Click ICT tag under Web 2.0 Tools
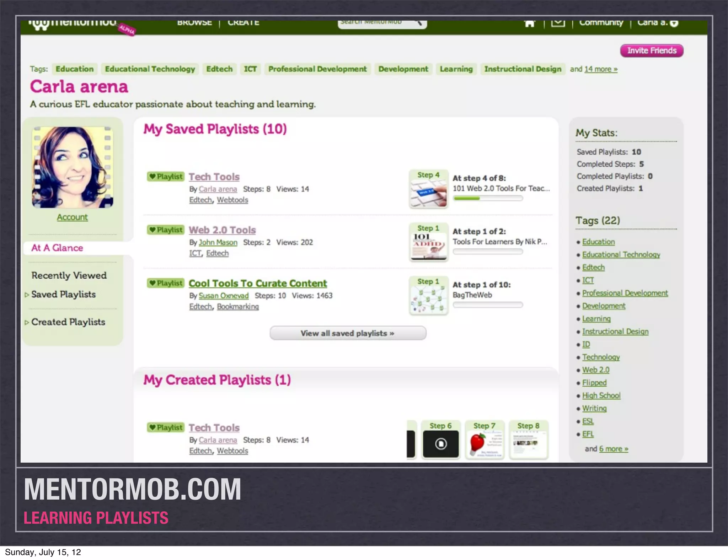 pyautogui.click(x=195, y=253)
